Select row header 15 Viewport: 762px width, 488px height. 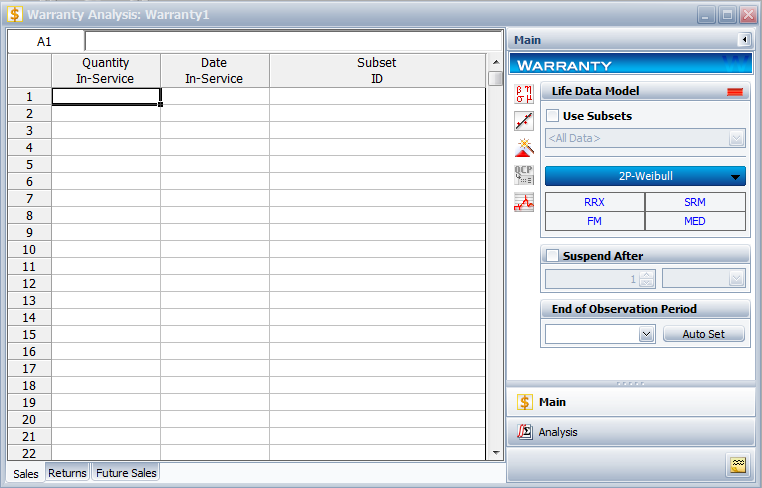click(29, 334)
